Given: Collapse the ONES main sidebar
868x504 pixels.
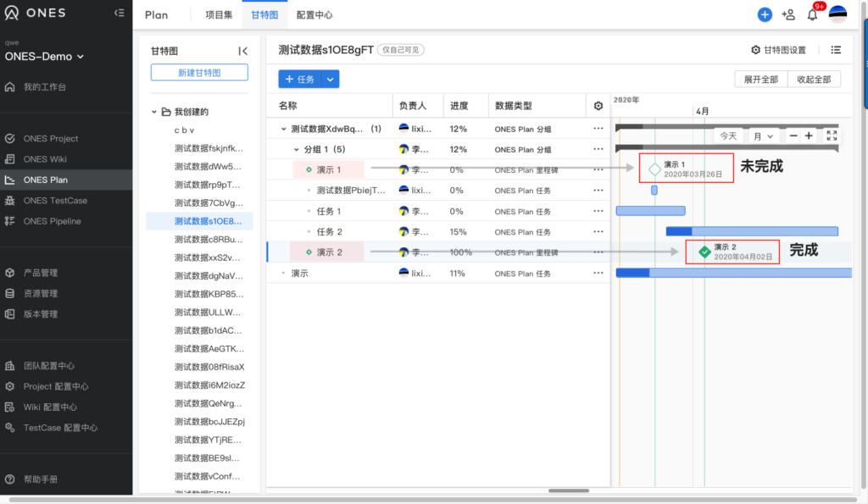Looking at the screenshot, I should point(119,13).
